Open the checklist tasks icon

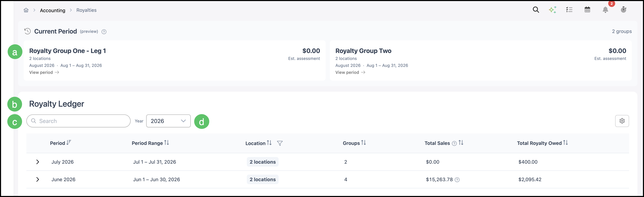point(569,10)
